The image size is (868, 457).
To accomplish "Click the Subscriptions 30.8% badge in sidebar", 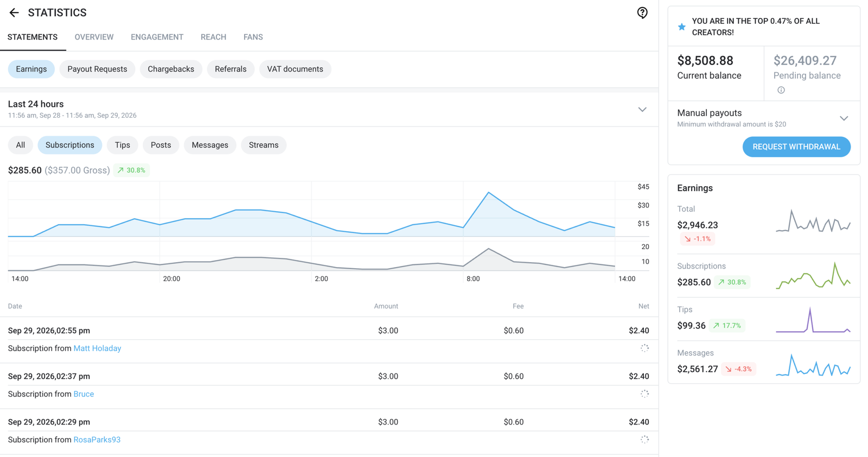I will pos(732,282).
